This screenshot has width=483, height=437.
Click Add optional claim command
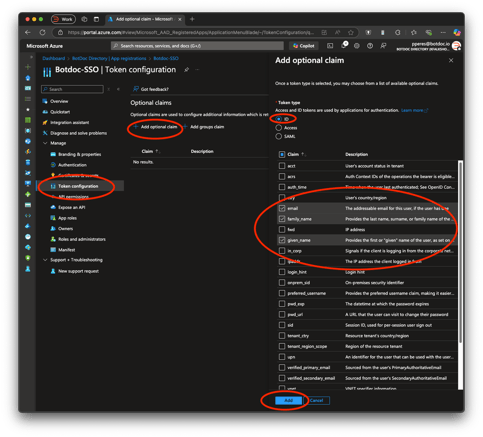tap(155, 127)
